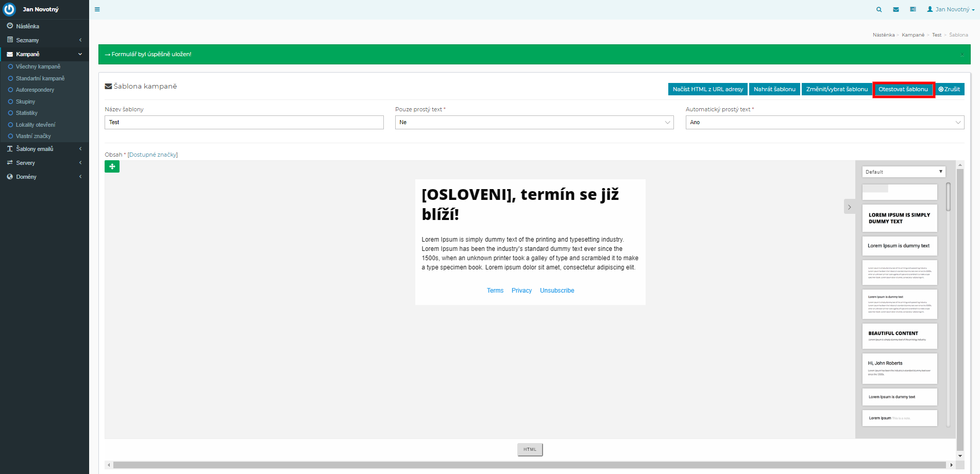Collapse the Kampaně sidebar menu
Viewport: 980px width, 474px height.
tap(44, 54)
